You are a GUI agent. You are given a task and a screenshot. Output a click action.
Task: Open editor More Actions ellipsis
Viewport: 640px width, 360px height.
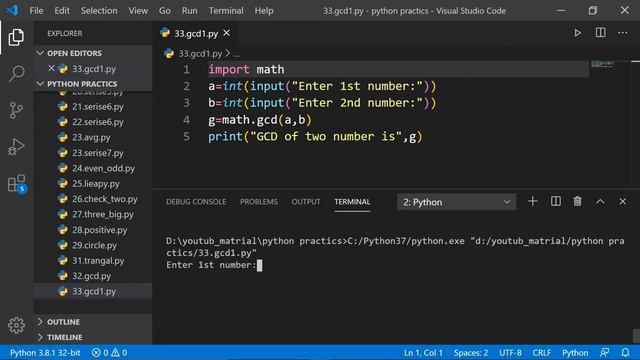point(622,33)
